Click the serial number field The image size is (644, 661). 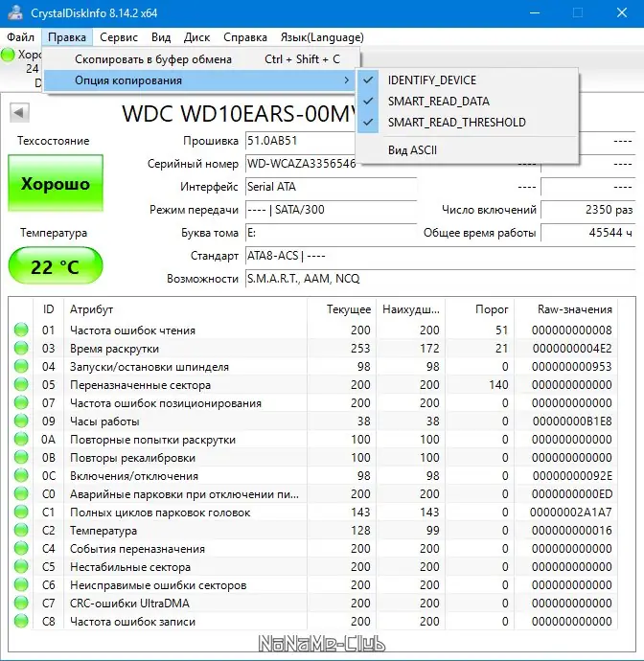[300, 164]
